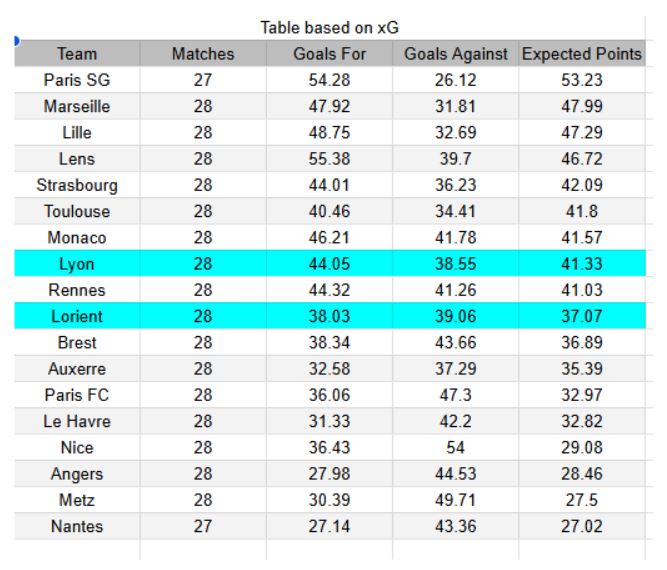This screenshot has height=570, width=667.
Task: Click Lens' Goals For value 55.38
Action: click(329, 159)
